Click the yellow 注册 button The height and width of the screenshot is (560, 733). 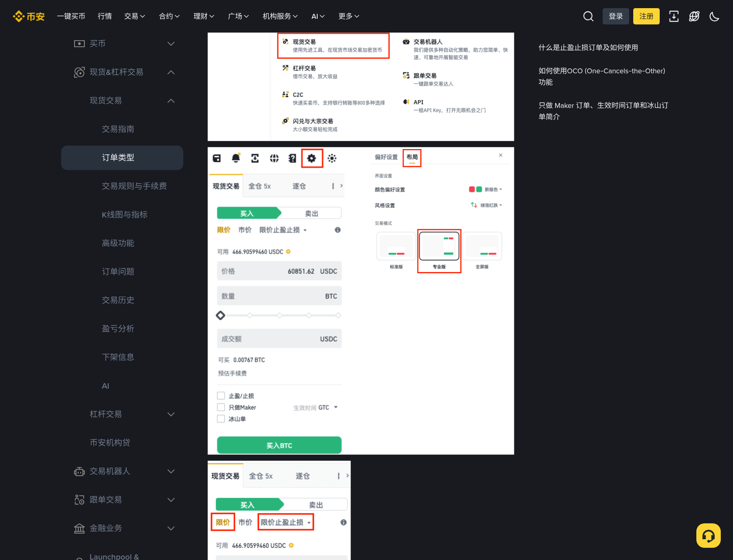pyautogui.click(x=646, y=16)
